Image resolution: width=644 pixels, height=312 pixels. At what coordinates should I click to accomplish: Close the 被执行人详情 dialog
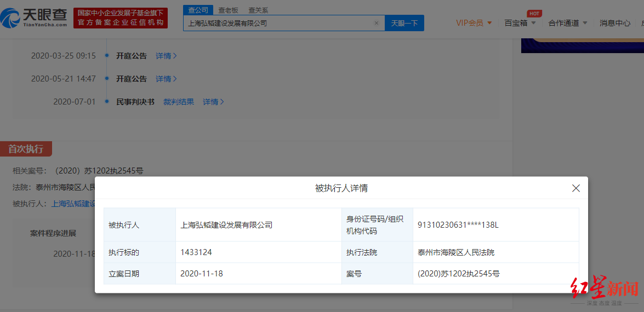576,188
